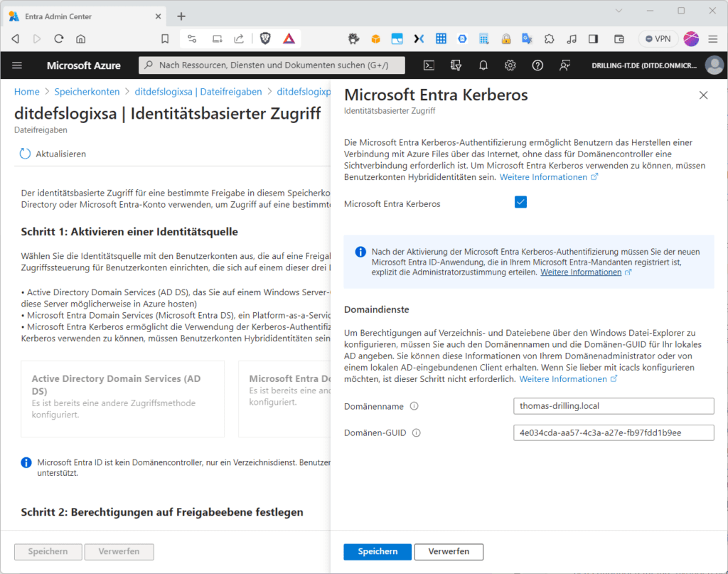Click the browser back arrow
The image size is (728, 574).
(16, 39)
